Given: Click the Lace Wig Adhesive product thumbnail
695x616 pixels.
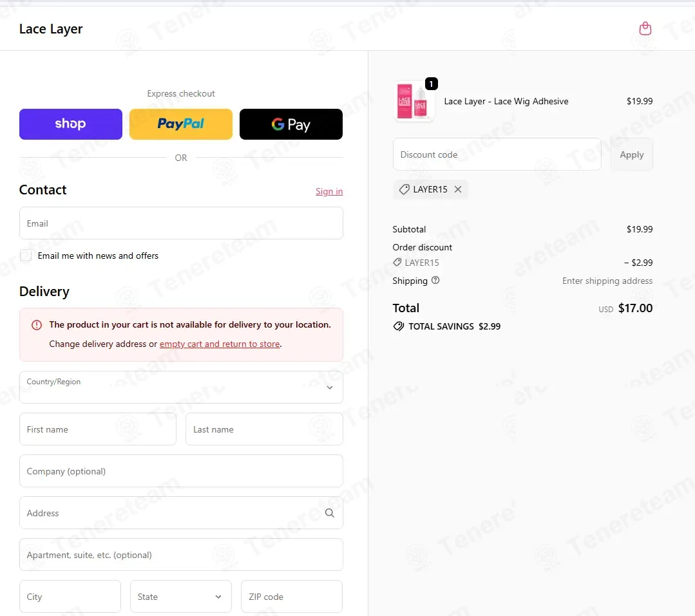Looking at the screenshot, I should (x=414, y=102).
